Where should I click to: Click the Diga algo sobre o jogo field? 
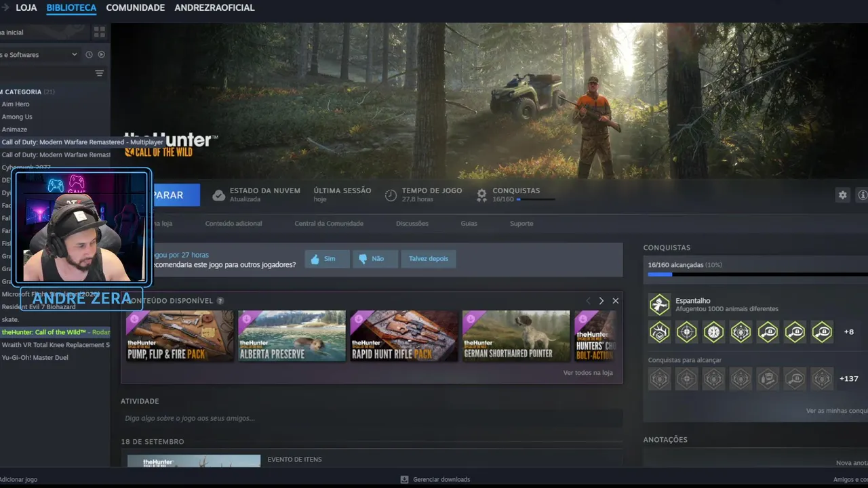[372, 418]
